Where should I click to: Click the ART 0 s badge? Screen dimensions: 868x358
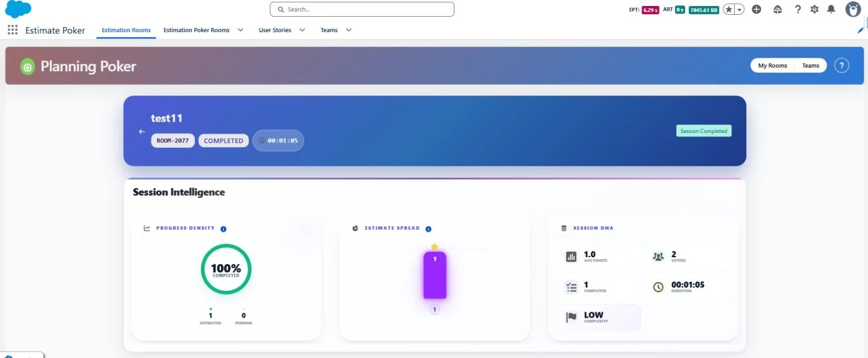point(680,10)
